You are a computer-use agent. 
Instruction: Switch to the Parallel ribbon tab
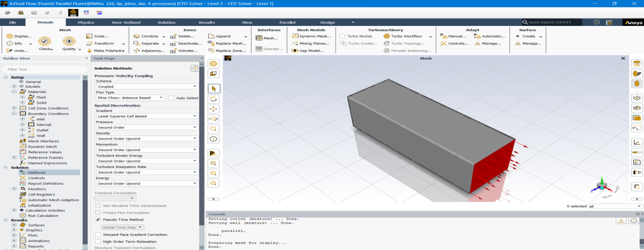tap(287, 22)
